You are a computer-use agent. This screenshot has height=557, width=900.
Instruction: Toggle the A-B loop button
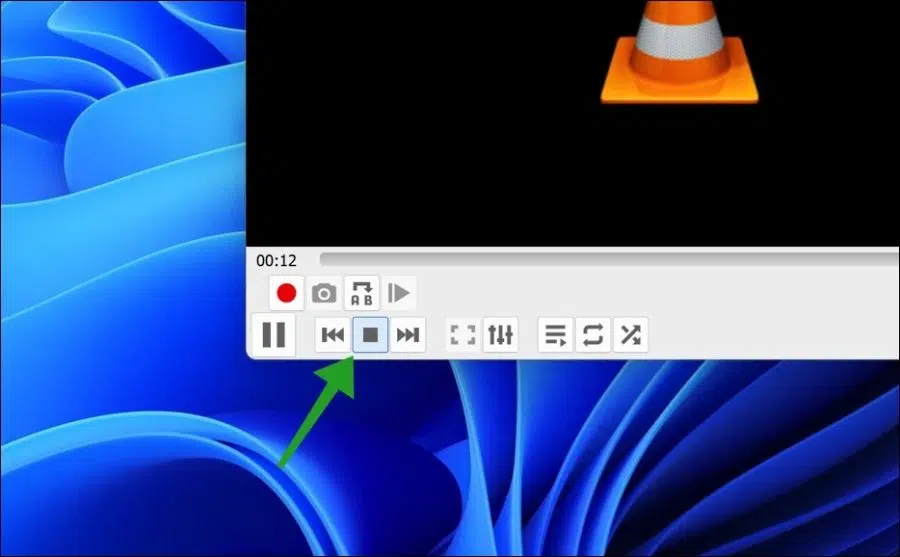click(x=362, y=293)
